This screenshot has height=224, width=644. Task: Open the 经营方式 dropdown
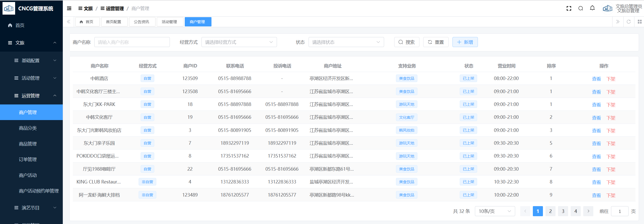coord(239,42)
